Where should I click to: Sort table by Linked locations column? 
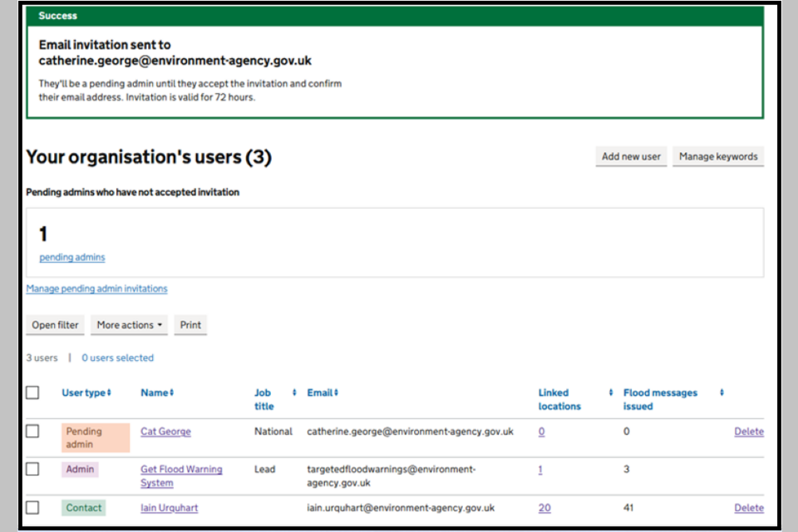[574, 399]
